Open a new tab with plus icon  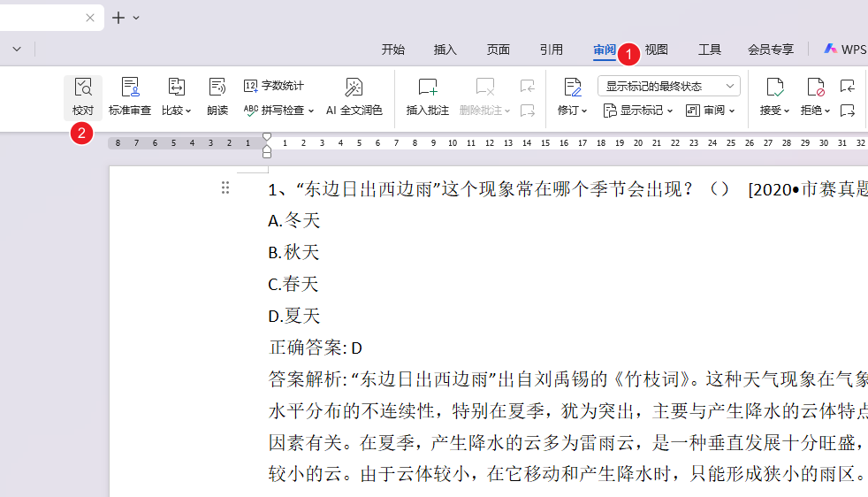click(x=118, y=18)
